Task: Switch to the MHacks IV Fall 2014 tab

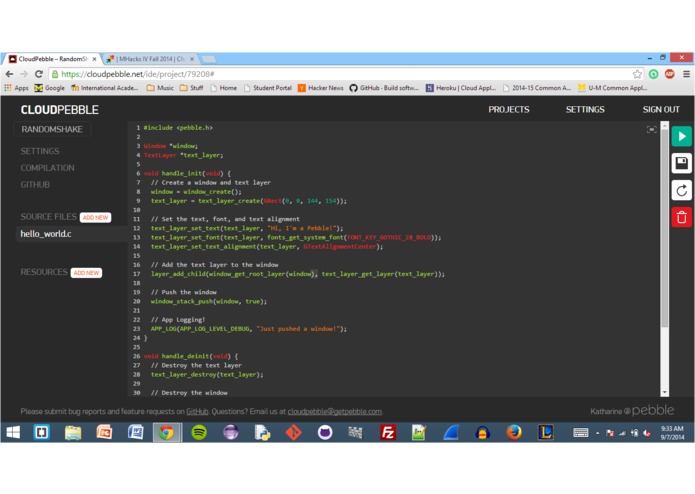Action: (150, 58)
